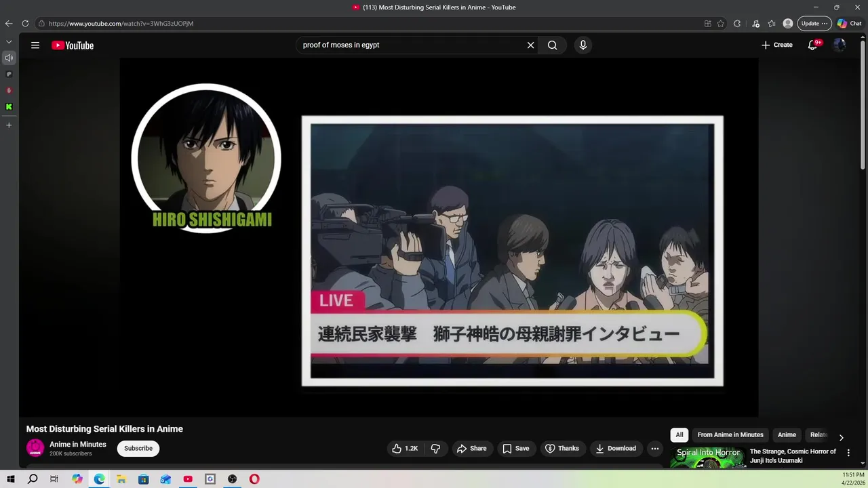
Task: Select the audio-playing sidebar tab
Action: [9, 58]
